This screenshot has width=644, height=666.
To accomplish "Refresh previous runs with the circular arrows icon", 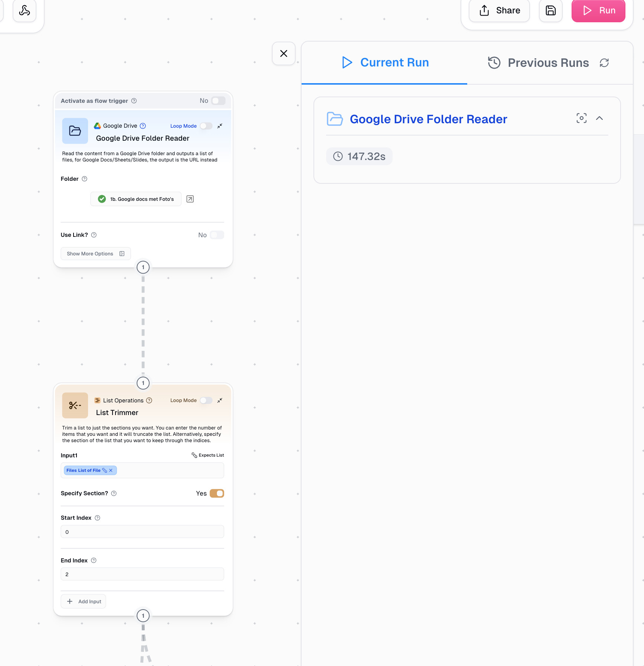I will [x=604, y=63].
